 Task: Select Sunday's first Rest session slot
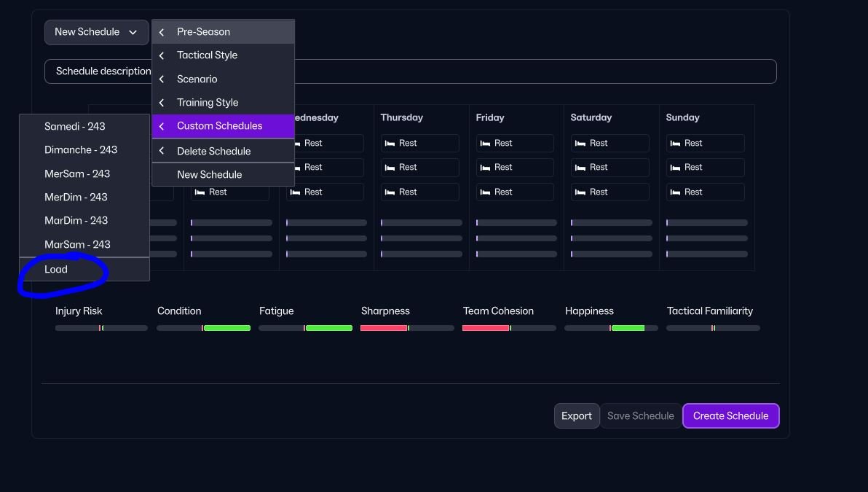[x=705, y=143]
